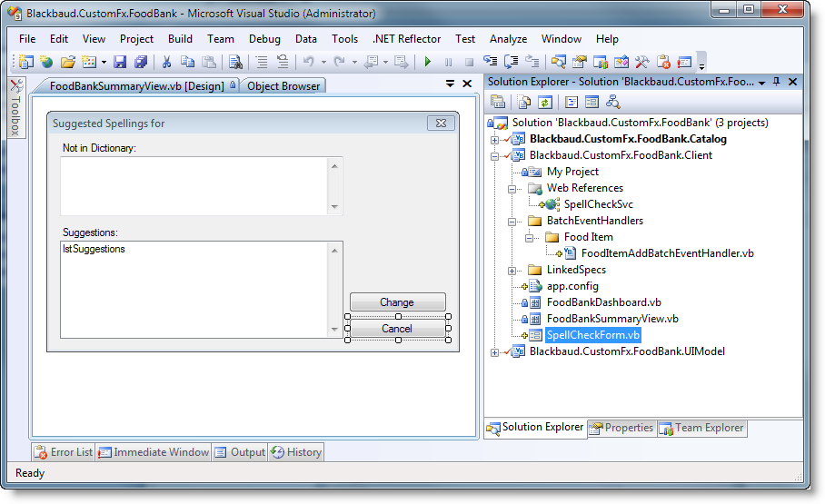Toggle auto-hide pin on Solution Explorer
Image resolution: width=825 pixels, height=504 pixels.
click(777, 82)
